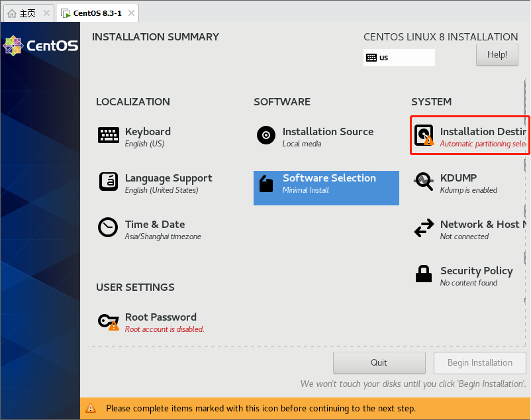Open the Network & Host arrows icon
531x420 pixels.
point(424,228)
